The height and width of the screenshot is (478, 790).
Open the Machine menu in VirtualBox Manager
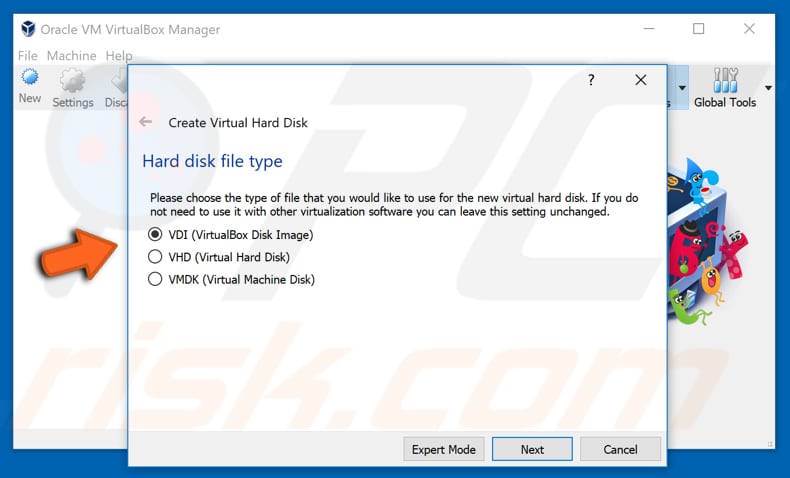(x=72, y=55)
